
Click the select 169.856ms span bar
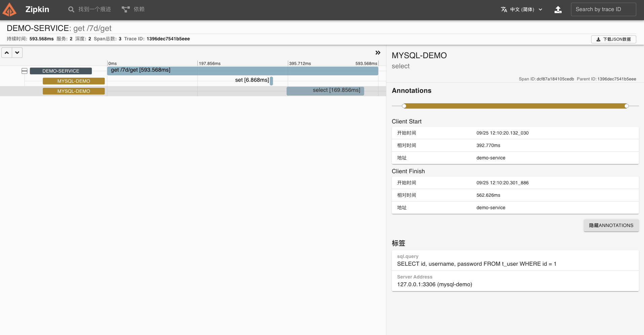[x=325, y=91]
